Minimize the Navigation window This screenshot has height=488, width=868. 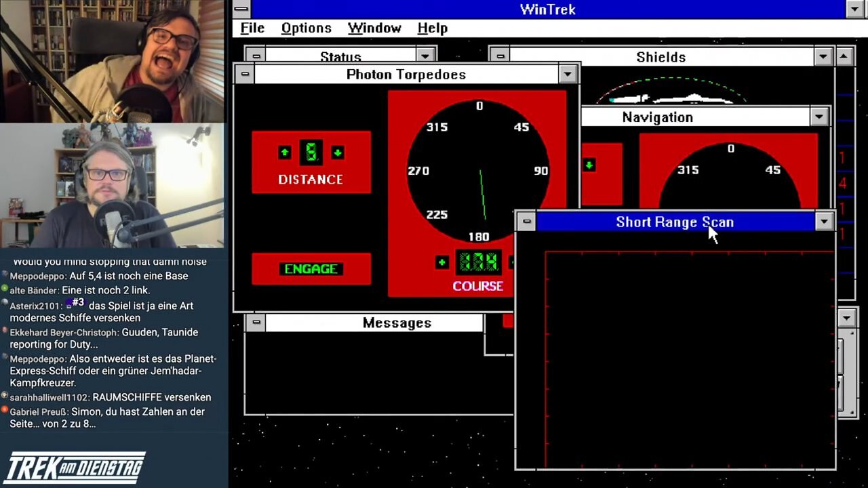819,117
